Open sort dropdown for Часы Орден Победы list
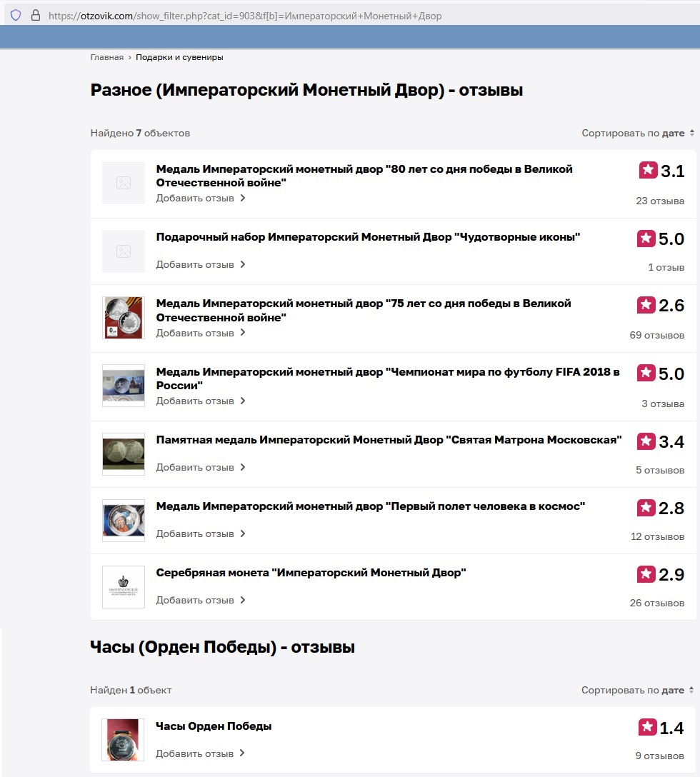700x777 pixels. (x=638, y=690)
